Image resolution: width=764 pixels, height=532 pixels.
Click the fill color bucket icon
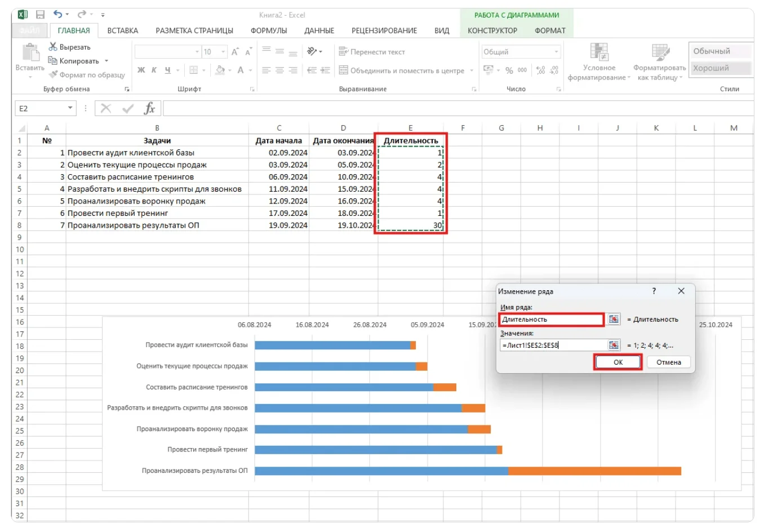220,70
